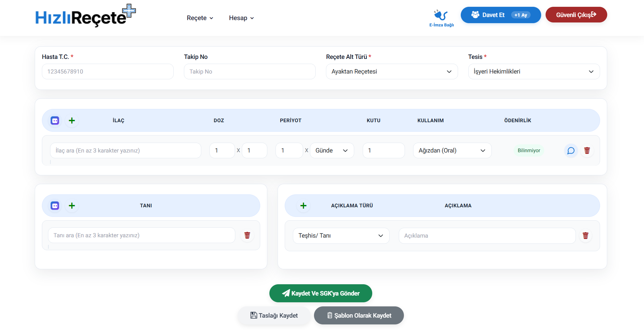Delete the Tanı ara row

[247, 235]
